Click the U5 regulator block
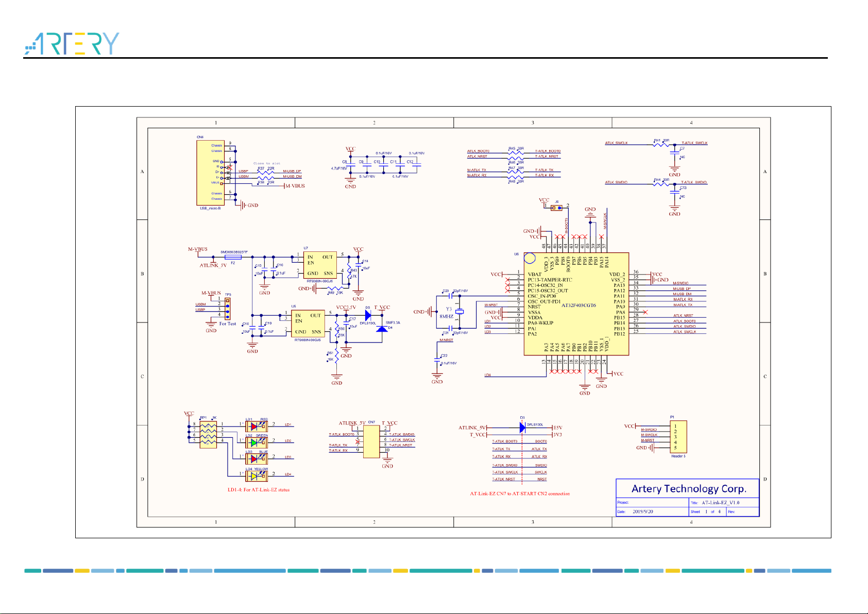 [x=308, y=323]
